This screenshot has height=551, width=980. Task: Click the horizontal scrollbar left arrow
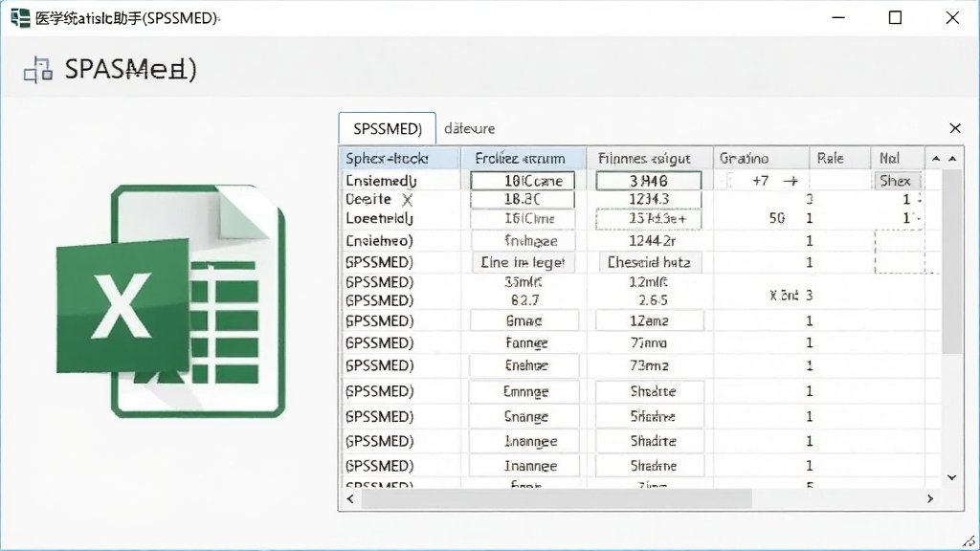pyautogui.click(x=350, y=498)
